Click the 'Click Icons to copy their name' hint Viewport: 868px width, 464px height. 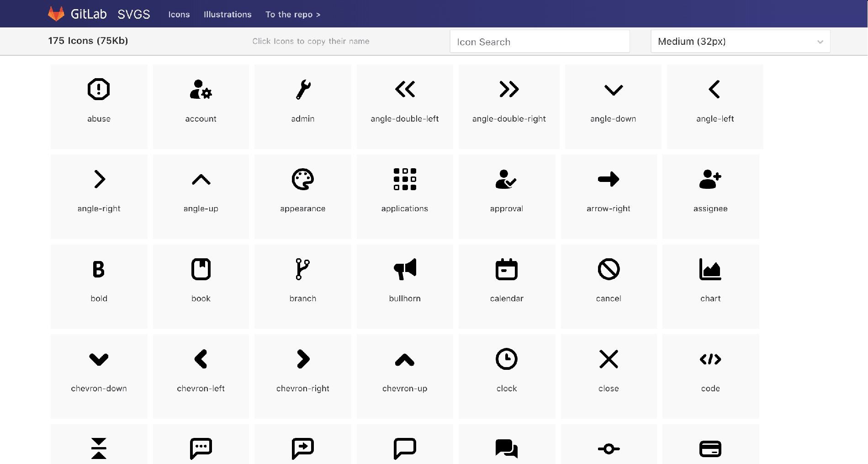pos(311,41)
